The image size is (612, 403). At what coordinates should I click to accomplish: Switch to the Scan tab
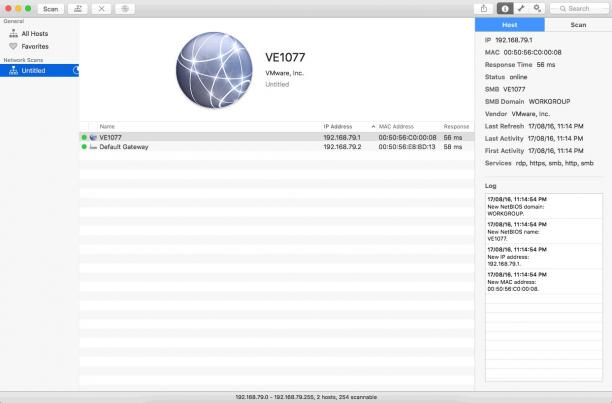[578, 25]
